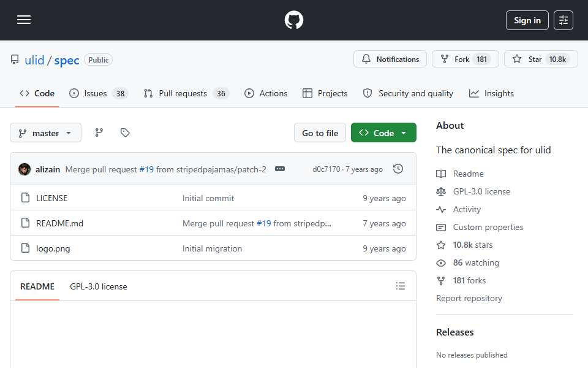
Task: Select the GPL-3.0 license tab
Action: (99, 286)
